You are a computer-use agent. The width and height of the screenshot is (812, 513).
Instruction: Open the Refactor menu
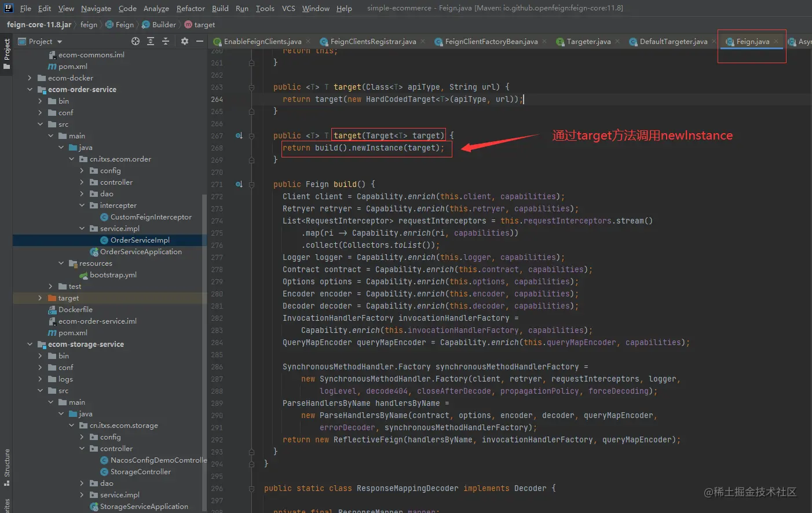(191, 8)
